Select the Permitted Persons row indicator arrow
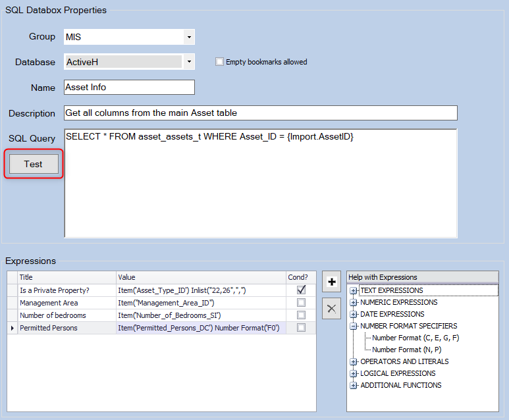 pyautogui.click(x=12, y=328)
